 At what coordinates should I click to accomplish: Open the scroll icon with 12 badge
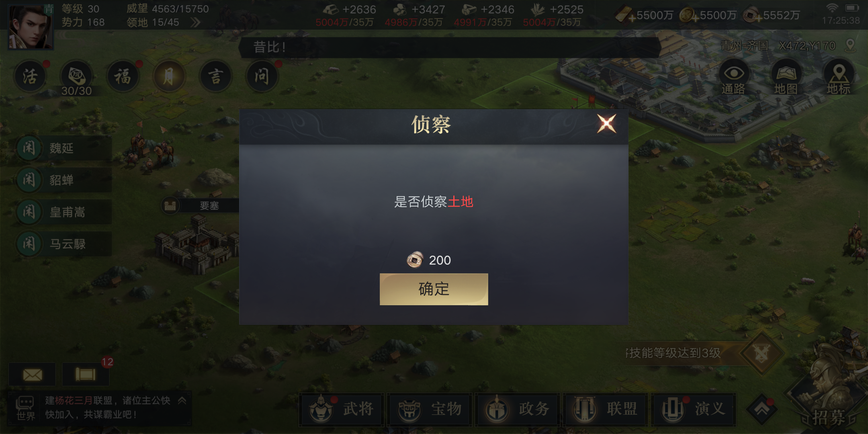(x=86, y=375)
